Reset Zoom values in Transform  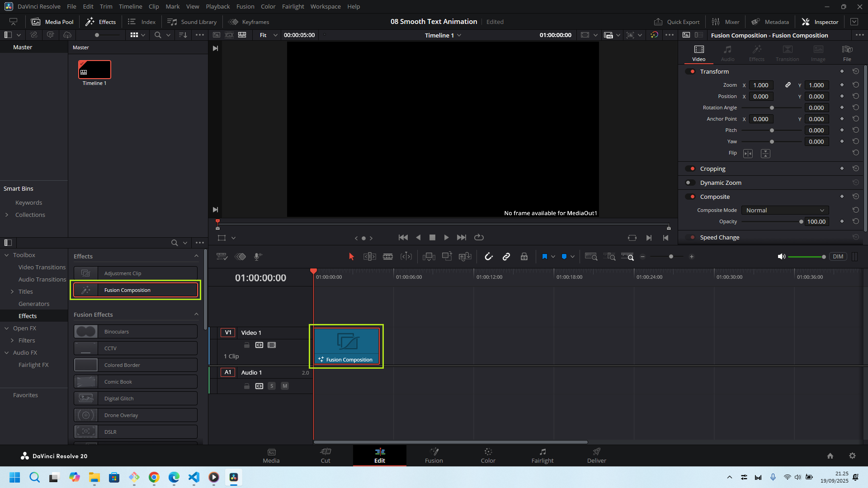856,85
